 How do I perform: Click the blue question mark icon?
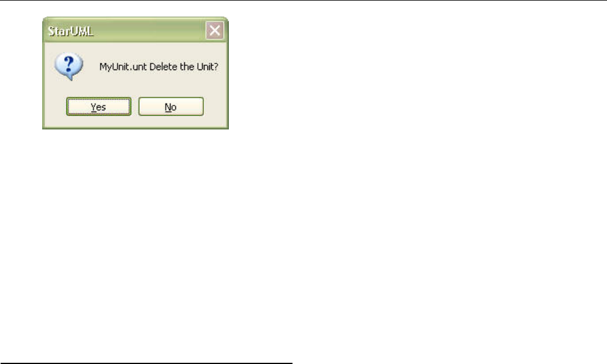click(69, 67)
